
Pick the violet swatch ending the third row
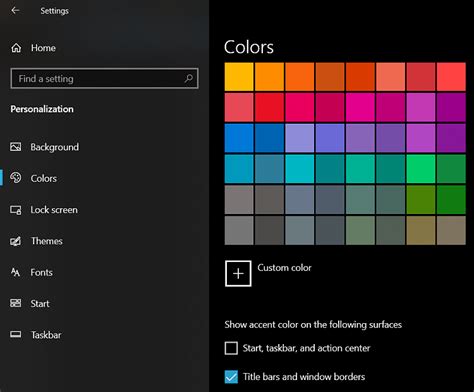pos(451,138)
